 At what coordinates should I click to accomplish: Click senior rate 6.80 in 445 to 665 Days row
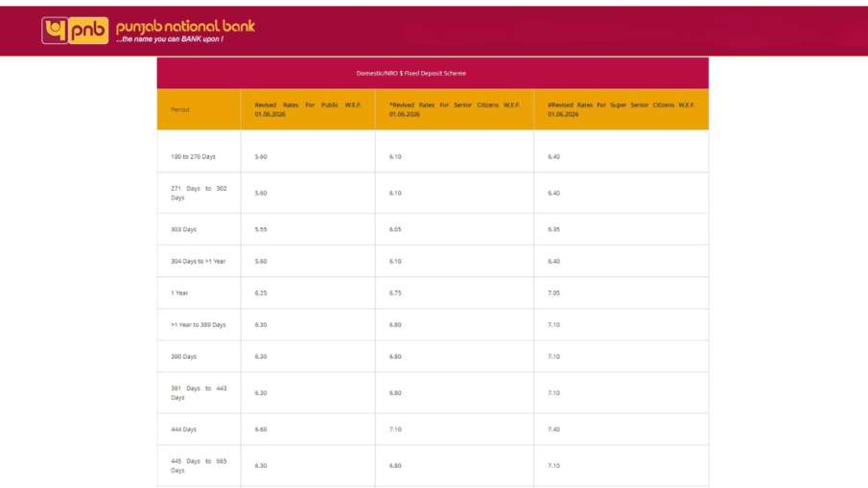tap(395, 465)
